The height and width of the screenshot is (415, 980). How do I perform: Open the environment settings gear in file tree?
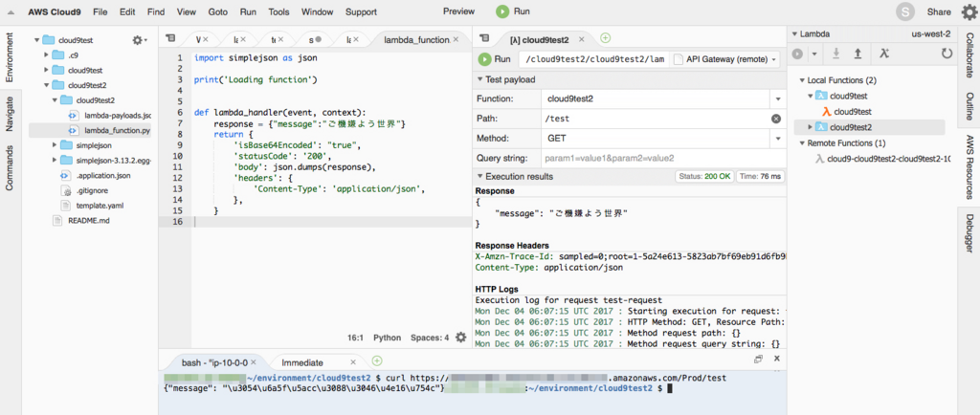pyautogui.click(x=140, y=40)
